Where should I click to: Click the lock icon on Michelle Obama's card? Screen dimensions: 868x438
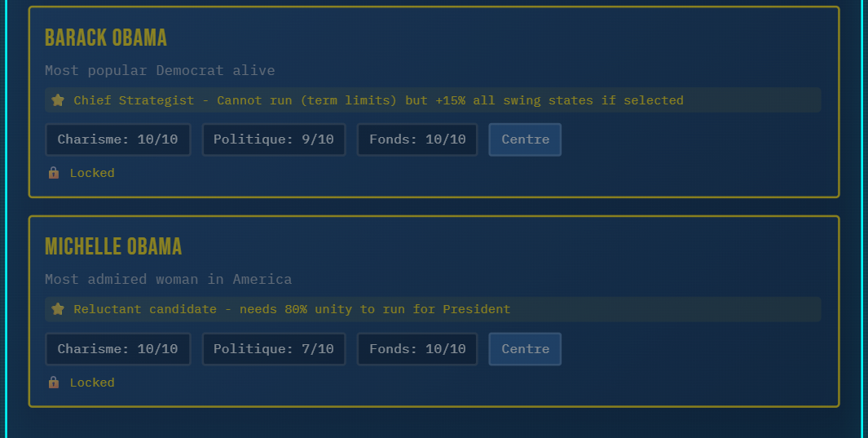coord(54,383)
